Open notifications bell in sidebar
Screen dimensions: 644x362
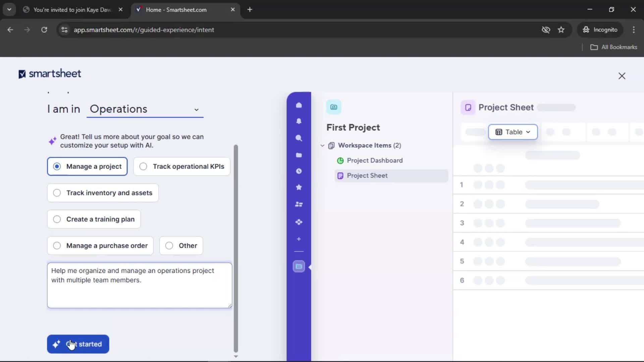tap(299, 121)
